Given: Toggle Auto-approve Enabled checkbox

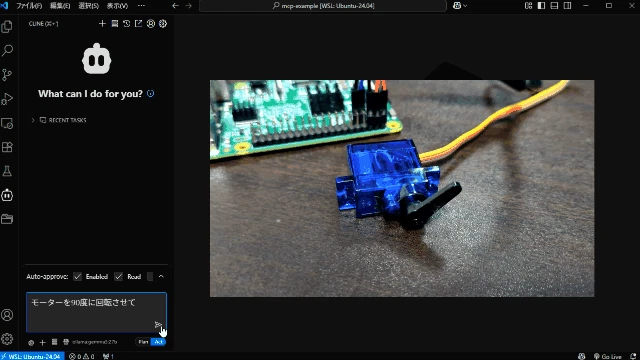Looking at the screenshot, I should coord(77,276).
